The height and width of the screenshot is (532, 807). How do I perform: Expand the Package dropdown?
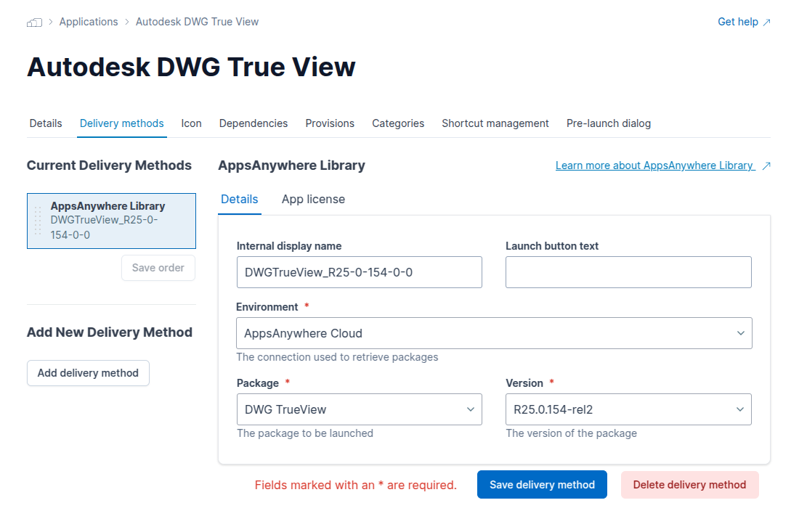pyautogui.click(x=359, y=409)
